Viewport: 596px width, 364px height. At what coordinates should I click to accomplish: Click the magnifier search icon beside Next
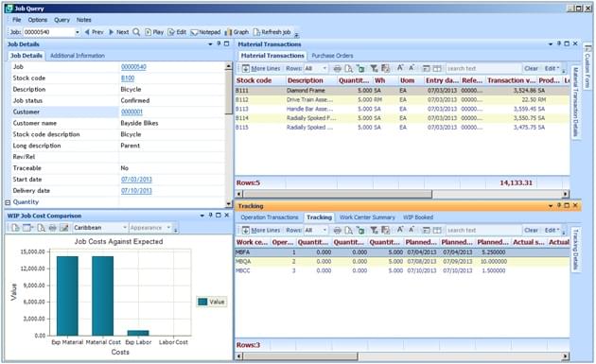click(136, 32)
